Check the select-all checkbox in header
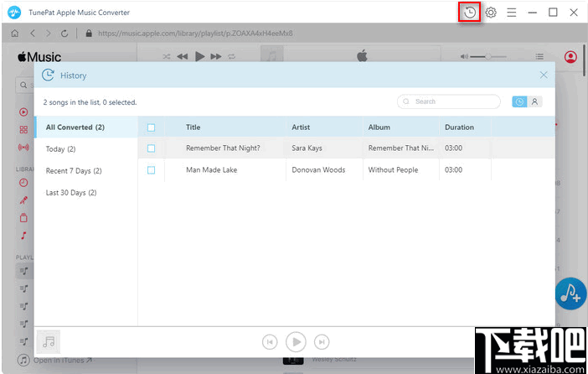This screenshot has width=588, height=374. (x=151, y=127)
